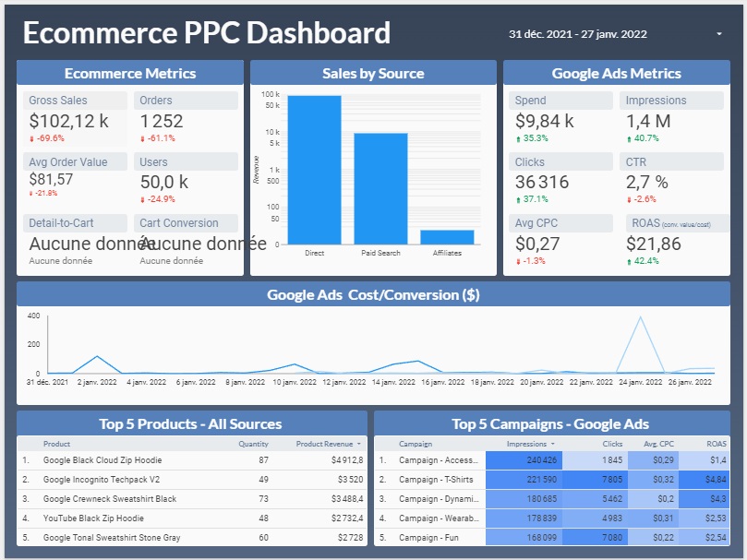Select the ROAS value $21,86
The width and height of the screenshot is (747, 560).
653,244
